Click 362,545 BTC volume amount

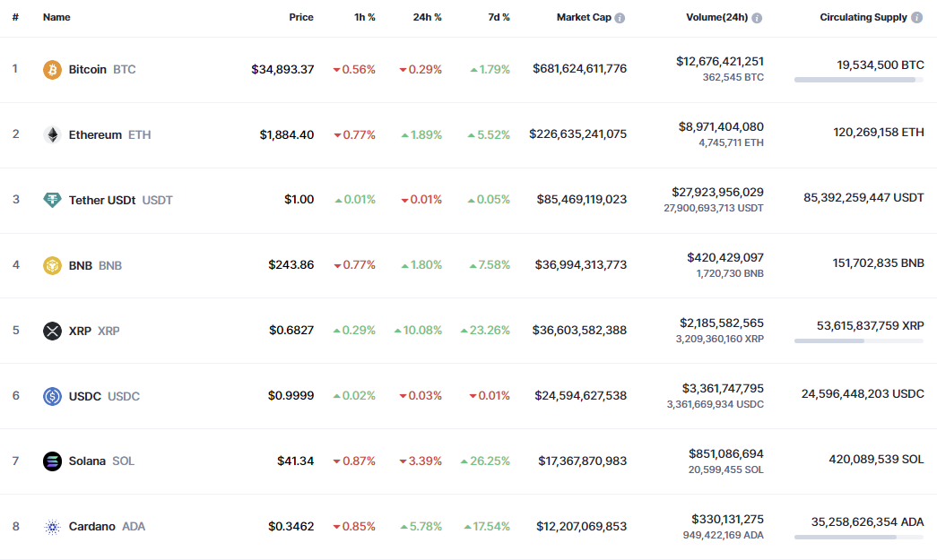tap(733, 78)
